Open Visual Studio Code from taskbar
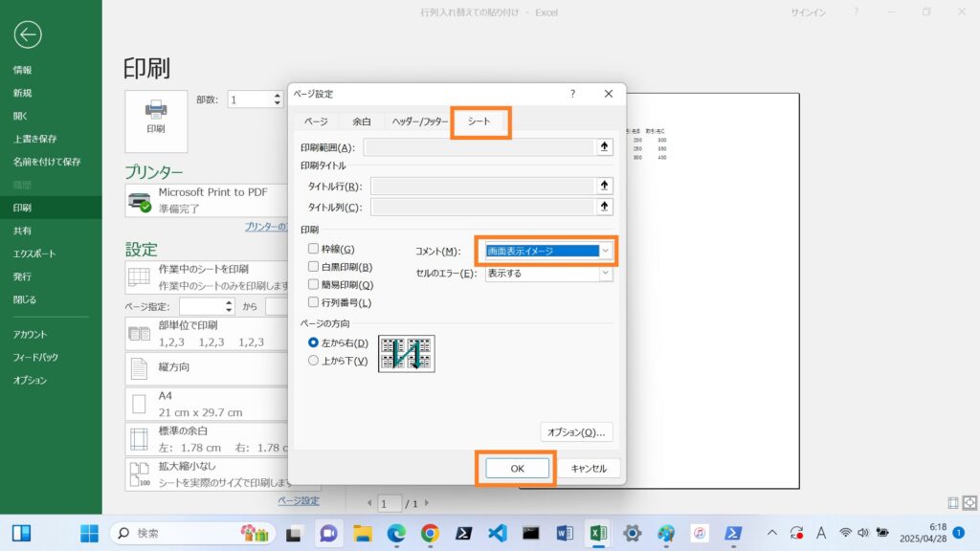Image resolution: width=980 pixels, height=551 pixels. tap(498, 533)
